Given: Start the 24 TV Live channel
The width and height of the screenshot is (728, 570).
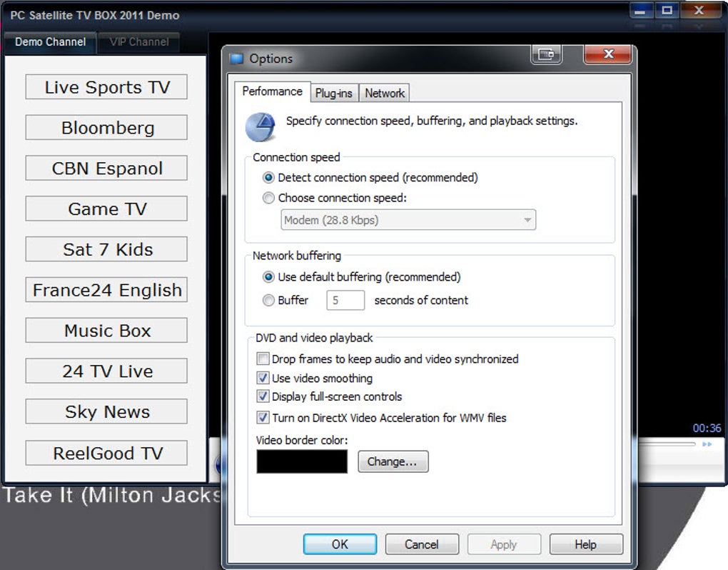Looking at the screenshot, I should [x=106, y=371].
